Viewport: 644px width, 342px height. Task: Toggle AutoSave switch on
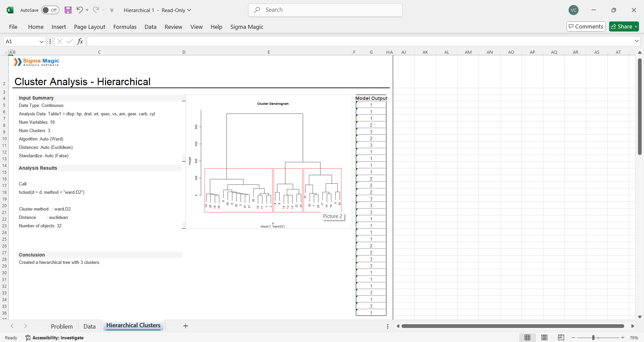point(50,10)
